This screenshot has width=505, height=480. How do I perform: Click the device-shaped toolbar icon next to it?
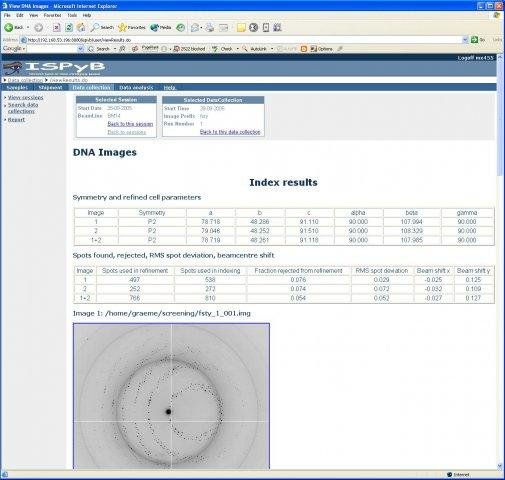[266, 27]
